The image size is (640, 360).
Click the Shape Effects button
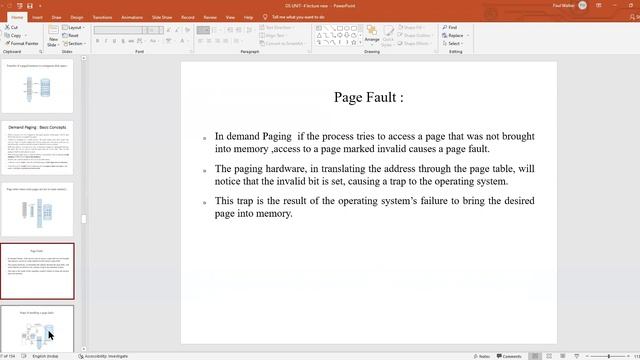point(414,43)
